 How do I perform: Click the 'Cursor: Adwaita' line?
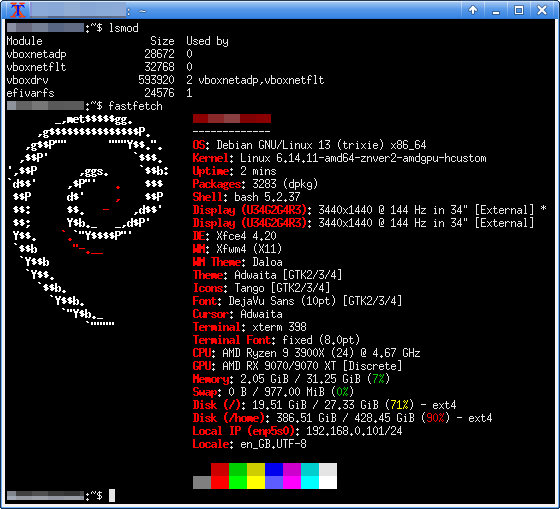(x=238, y=314)
